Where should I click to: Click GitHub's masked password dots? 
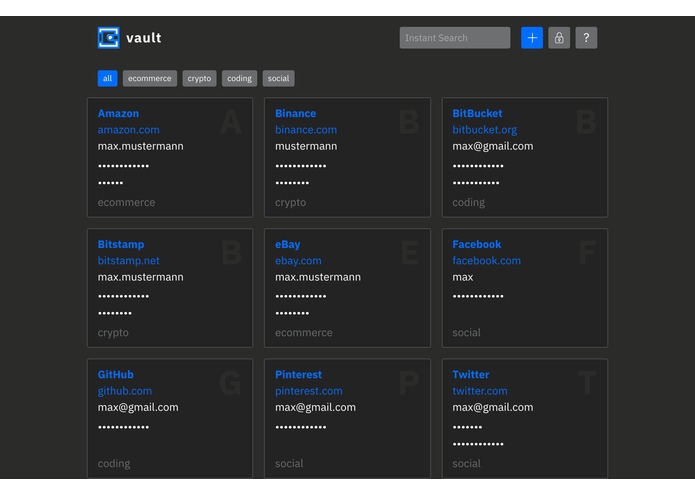[x=124, y=428]
